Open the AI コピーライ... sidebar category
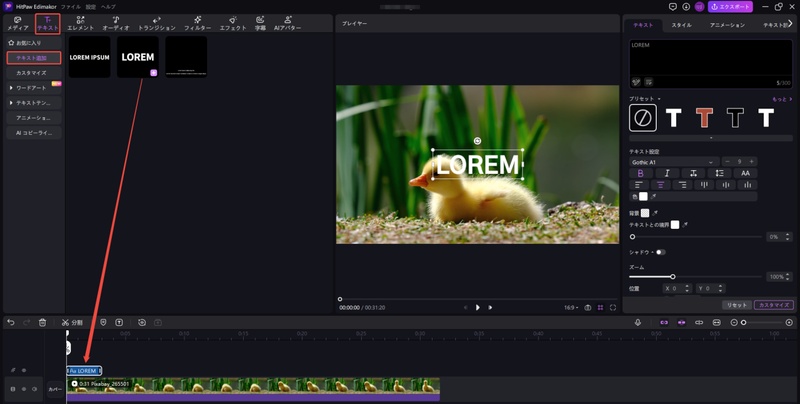Screen dimensions: 800x404 34,133
